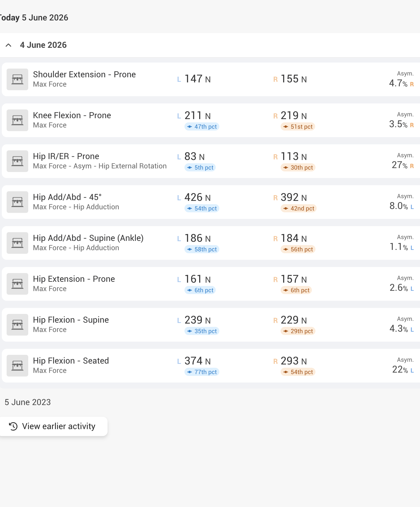Image resolution: width=420 pixels, height=507 pixels.
Task: Open the Hip Flexion - Supine test icon
Action: [x=17, y=325]
